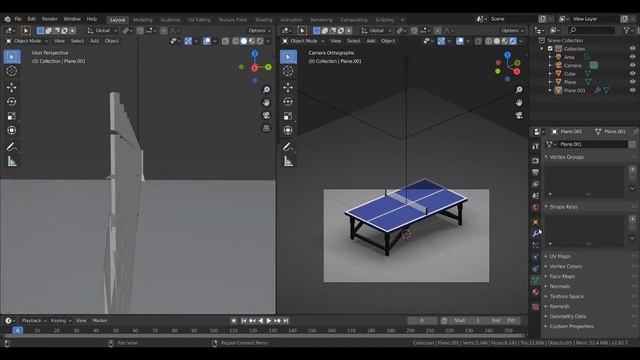Expand the Normals panel
Viewport: 640px width, 360px height.
point(560,286)
